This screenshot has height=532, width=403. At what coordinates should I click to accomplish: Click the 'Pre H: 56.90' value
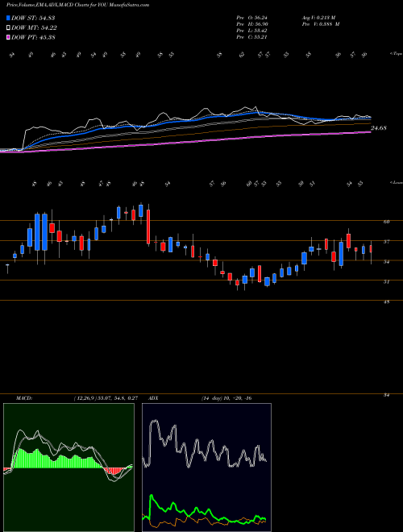(x=252, y=24)
